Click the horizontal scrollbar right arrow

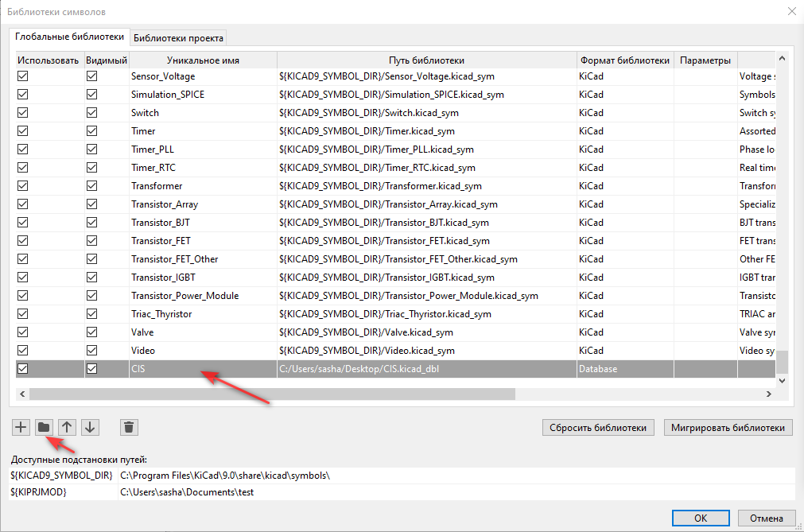pos(769,394)
